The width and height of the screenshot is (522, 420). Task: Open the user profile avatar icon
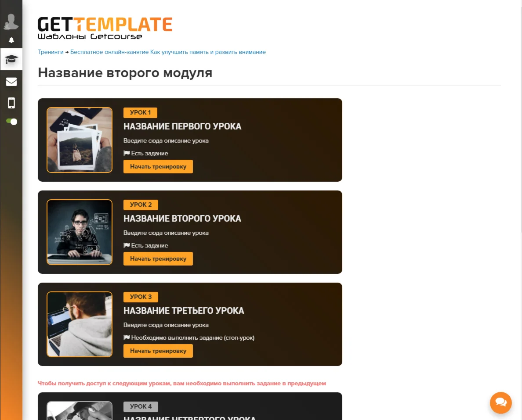point(11,22)
